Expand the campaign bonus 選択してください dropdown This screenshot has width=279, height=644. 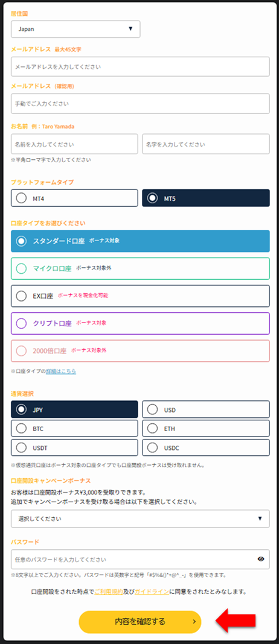(x=140, y=519)
